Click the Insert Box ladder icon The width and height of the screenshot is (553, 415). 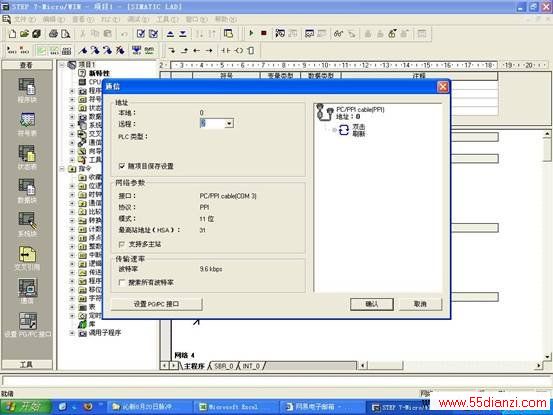click(x=250, y=51)
